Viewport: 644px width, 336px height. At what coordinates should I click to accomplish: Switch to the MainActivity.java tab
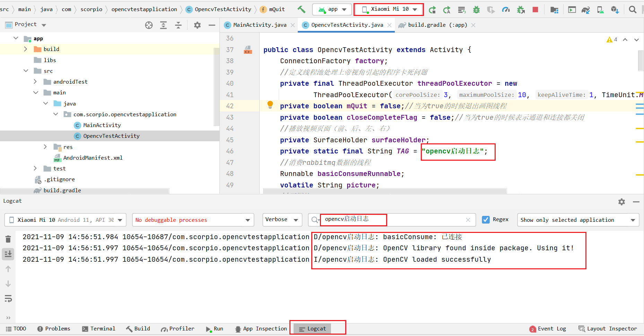[260, 25]
